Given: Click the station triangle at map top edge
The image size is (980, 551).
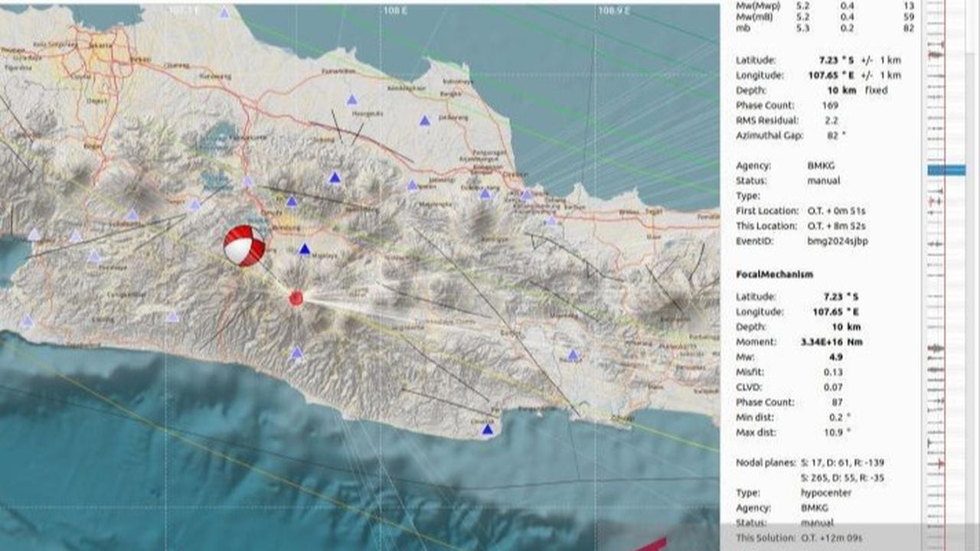Looking at the screenshot, I should pyautogui.click(x=224, y=13).
